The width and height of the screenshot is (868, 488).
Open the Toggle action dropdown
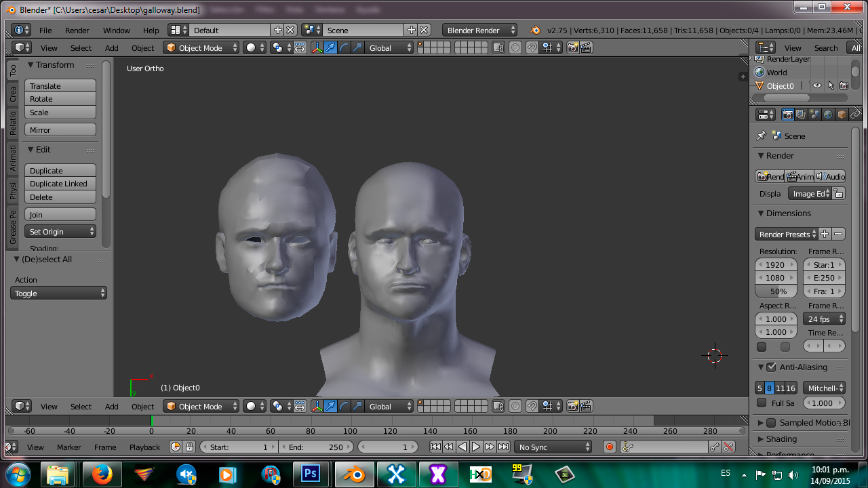[59, 293]
